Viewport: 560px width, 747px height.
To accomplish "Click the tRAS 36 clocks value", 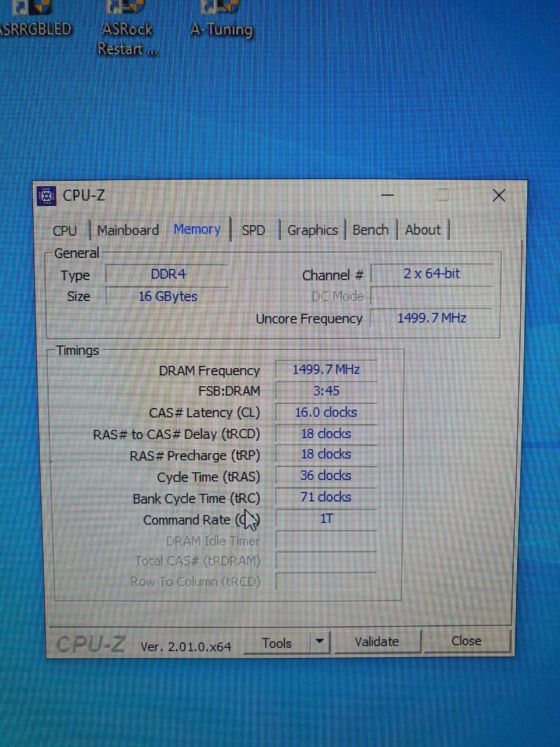I will click(x=326, y=476).
